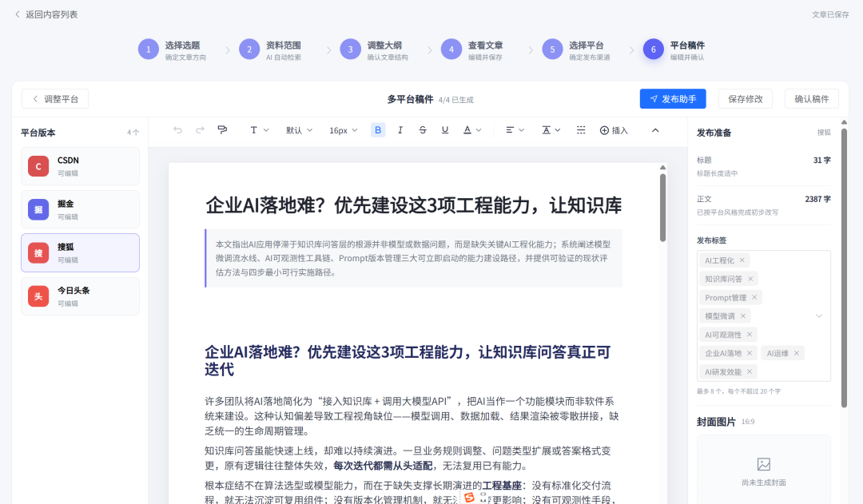Click the cover image placeholder icon
The height and width of the screenshot is (504, 863).
tap(763, 464)
